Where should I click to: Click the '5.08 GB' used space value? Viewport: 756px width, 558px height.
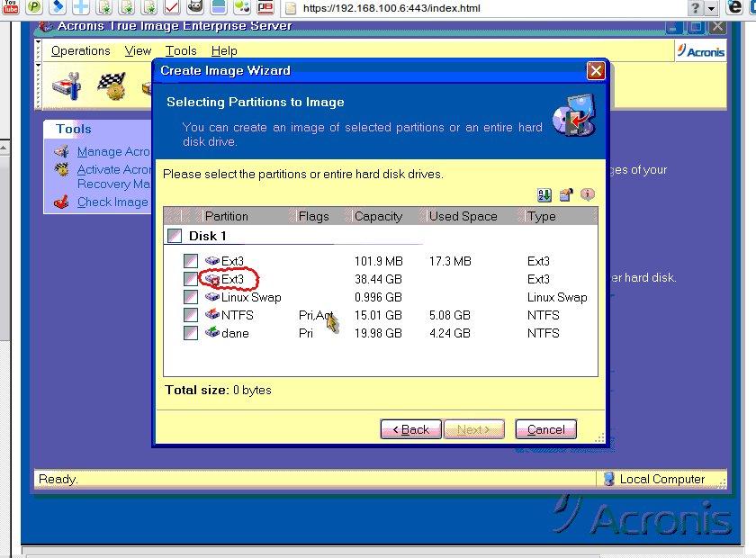tap(450, 315)
